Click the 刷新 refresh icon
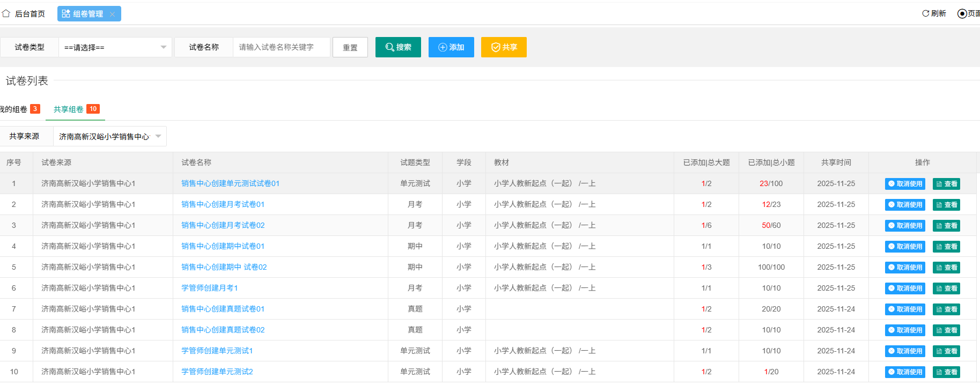Image resolution: width=980 pixels, height=385 pixels. pyautogui.click(x=925, y=13)
